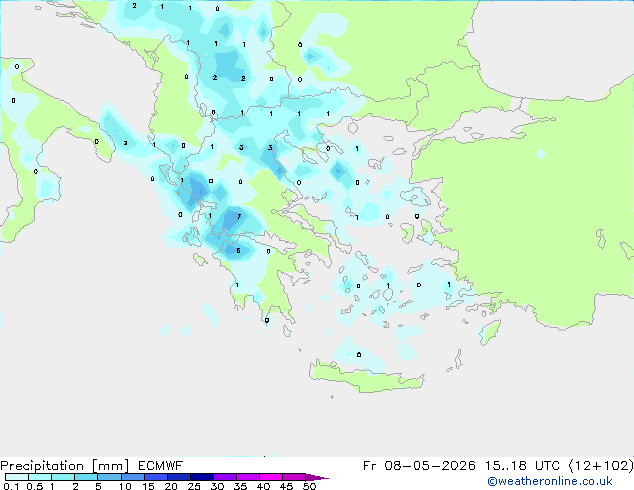Click the '0' value above Crete

click(x=359, y=355)
